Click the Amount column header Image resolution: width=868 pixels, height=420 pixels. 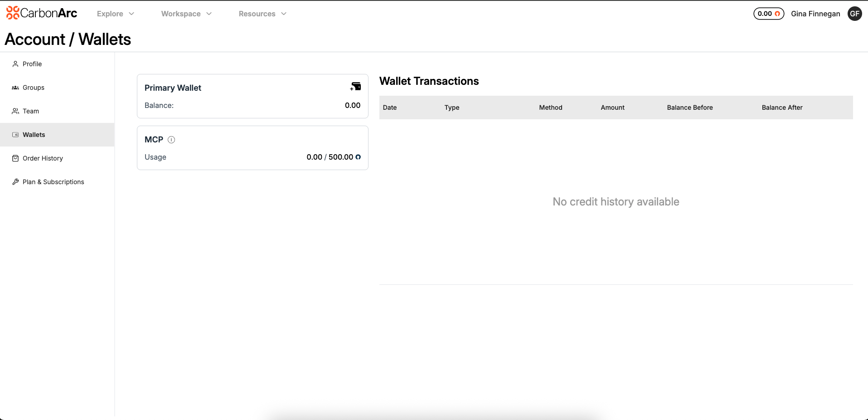click(612, 107)
